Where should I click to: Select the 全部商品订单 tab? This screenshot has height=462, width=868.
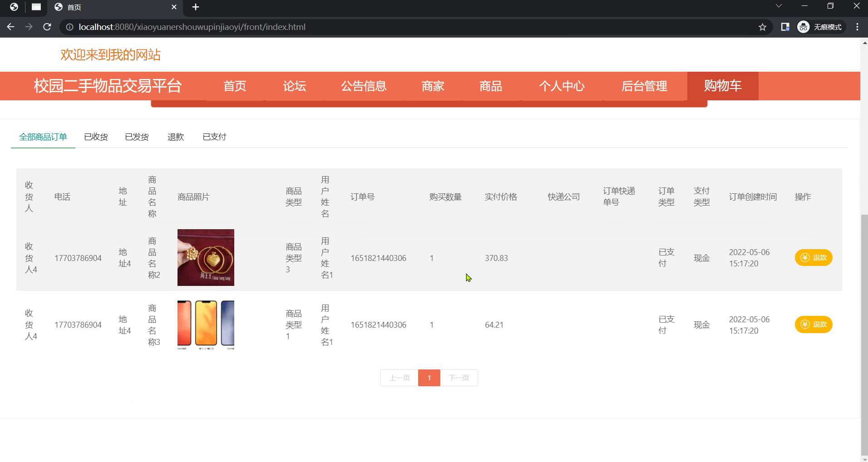(43, 137)
